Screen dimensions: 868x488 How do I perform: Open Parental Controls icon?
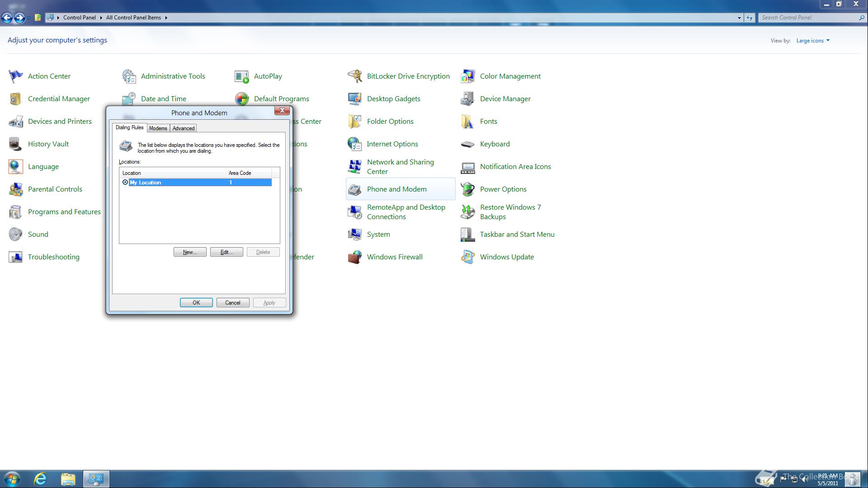click(16, 189)
